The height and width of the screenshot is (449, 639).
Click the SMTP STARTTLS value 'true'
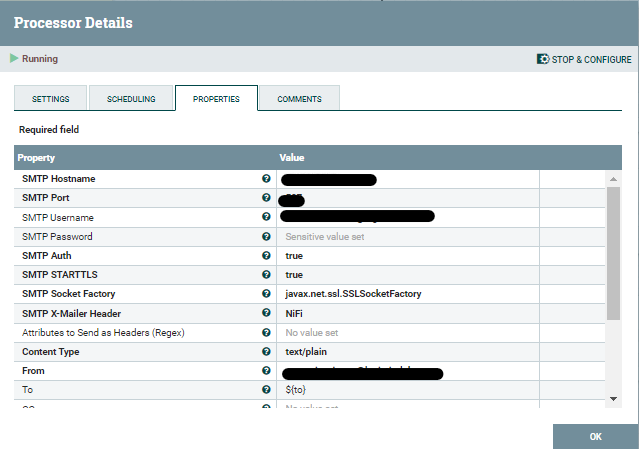tap(294, 275)
